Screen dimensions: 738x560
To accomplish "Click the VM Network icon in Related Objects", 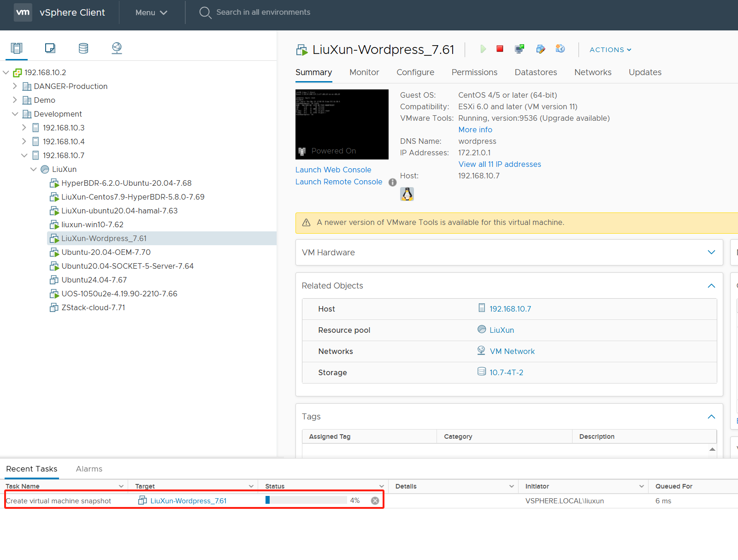I will coord(481,351).
